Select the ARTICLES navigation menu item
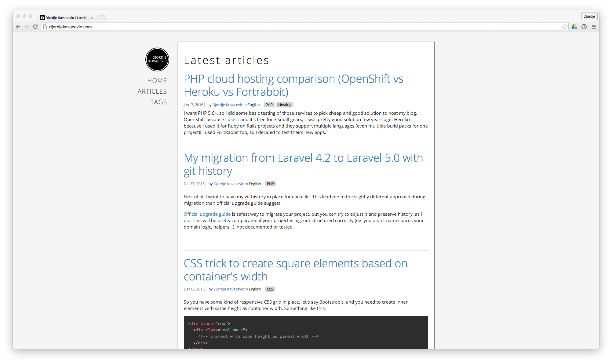Viewport: 612px width, 364px height. 152,92
